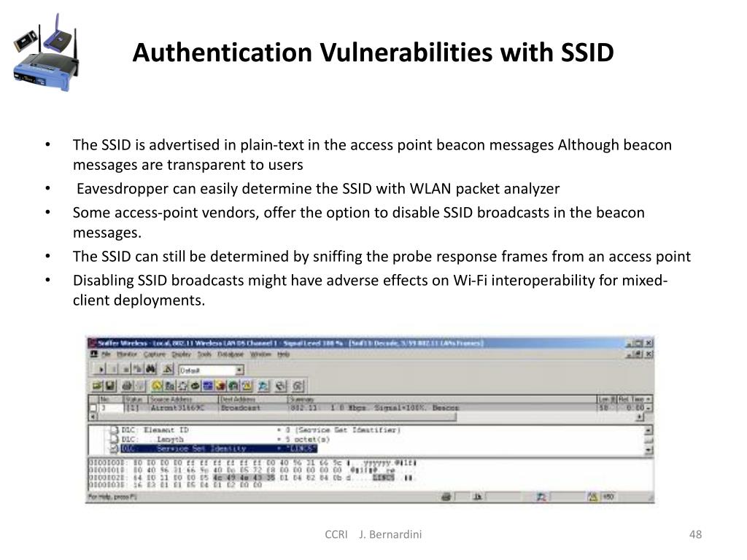Click the highlighted hex bytes 4c 49 4e 43 35

pyautogui.click(x=244, y=478)
